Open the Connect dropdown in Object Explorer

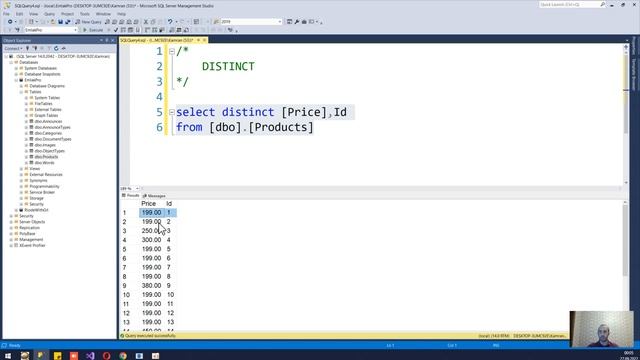[13, 48]
